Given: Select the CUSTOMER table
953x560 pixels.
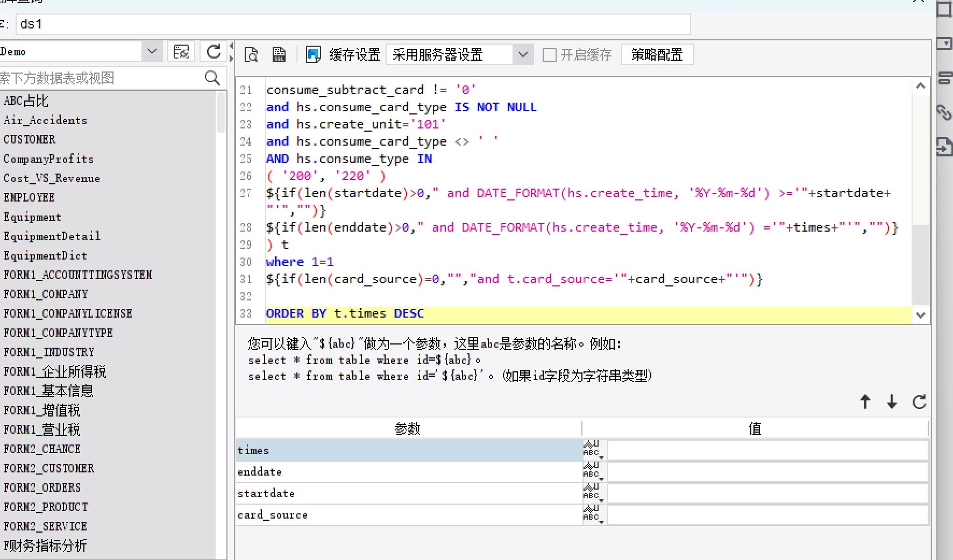Looking at the screenshot, I should [x=30, y=139].
